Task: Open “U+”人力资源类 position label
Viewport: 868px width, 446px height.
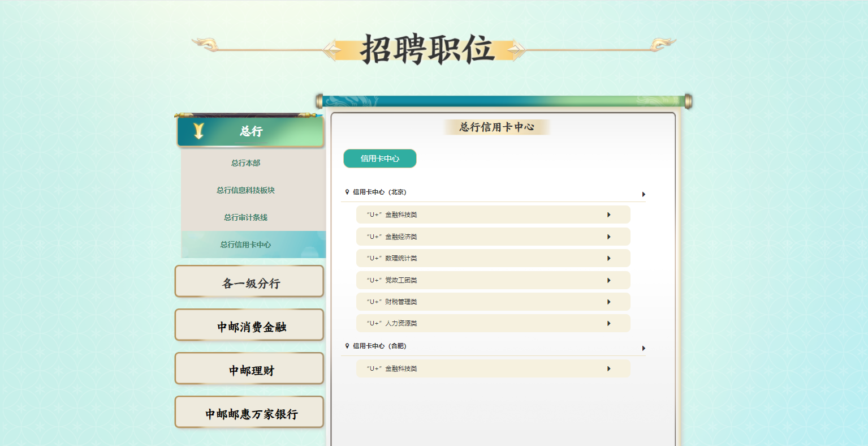Action: point(392,323)
